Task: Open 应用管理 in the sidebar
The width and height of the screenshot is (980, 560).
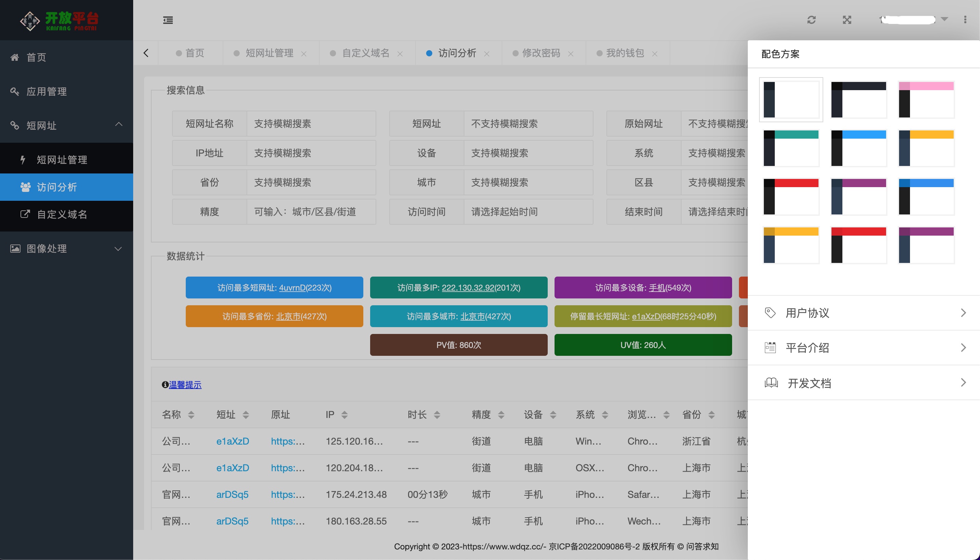Action: (46, 92)
